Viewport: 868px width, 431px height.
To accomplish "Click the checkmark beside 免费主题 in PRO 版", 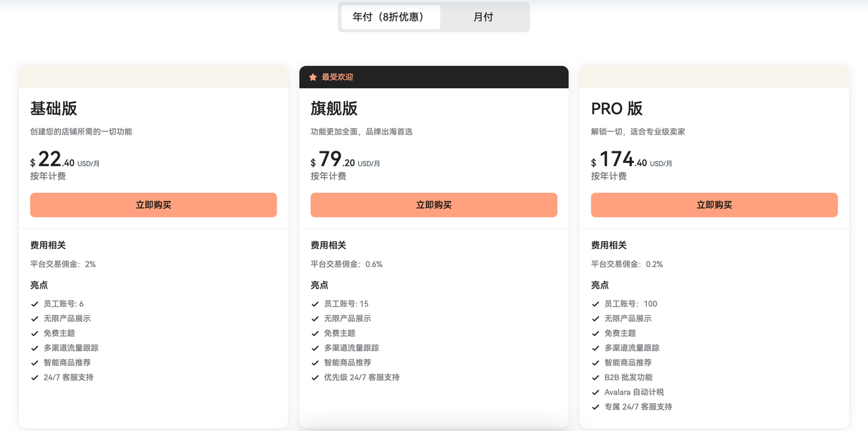I will pyautogui.click(x=595, y=333).
